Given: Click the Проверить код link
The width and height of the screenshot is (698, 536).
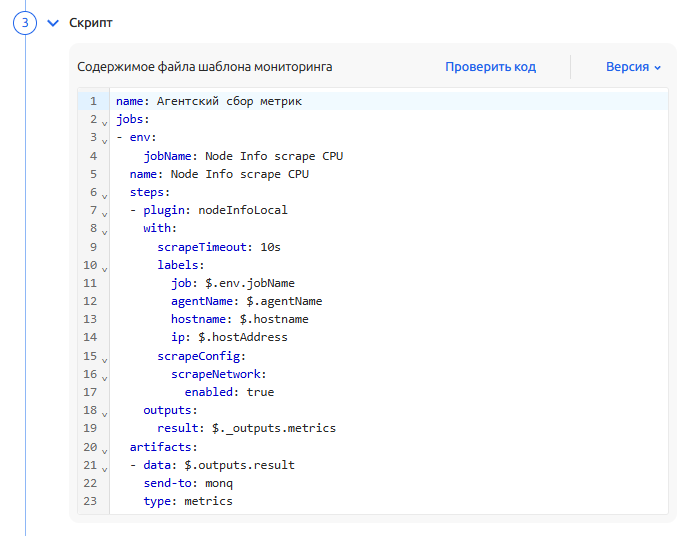Looking at the screenshot, I should pos(490,67).
